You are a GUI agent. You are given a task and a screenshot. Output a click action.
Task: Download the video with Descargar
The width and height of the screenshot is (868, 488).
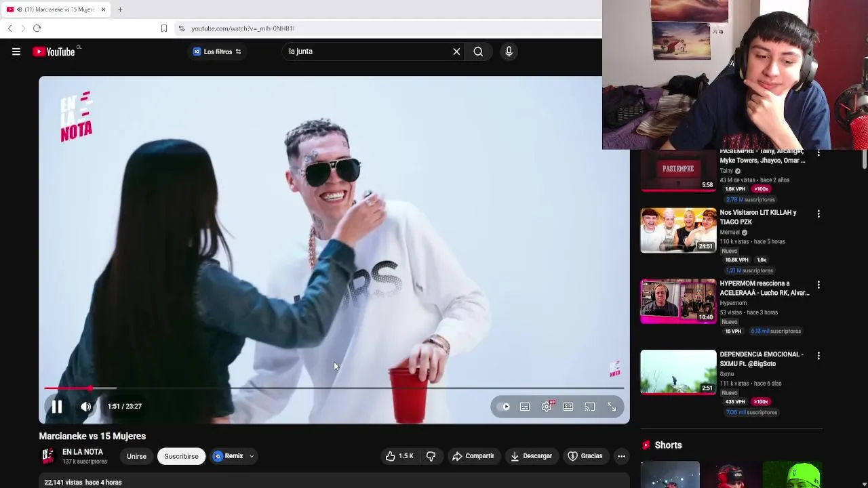point(531,456)
